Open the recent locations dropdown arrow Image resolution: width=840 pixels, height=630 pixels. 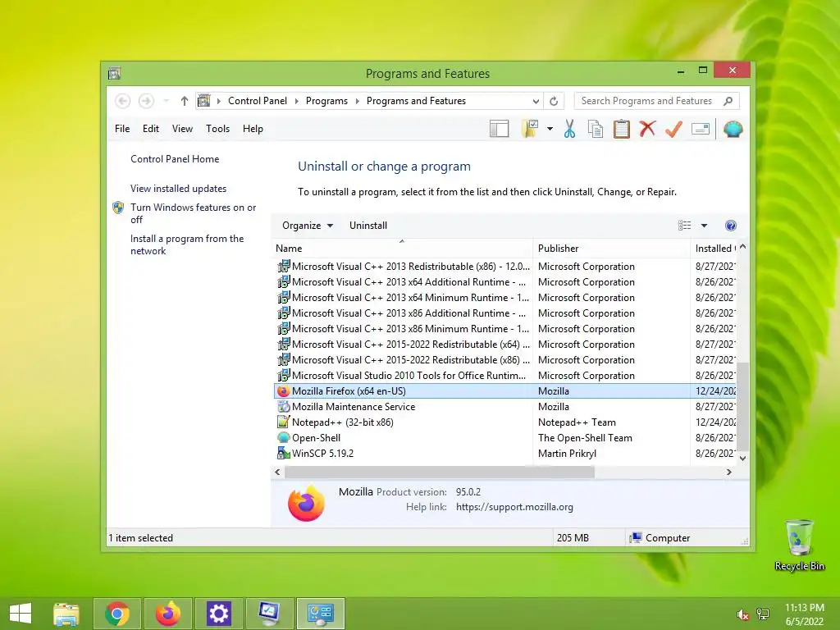click(x=166, y=101)
